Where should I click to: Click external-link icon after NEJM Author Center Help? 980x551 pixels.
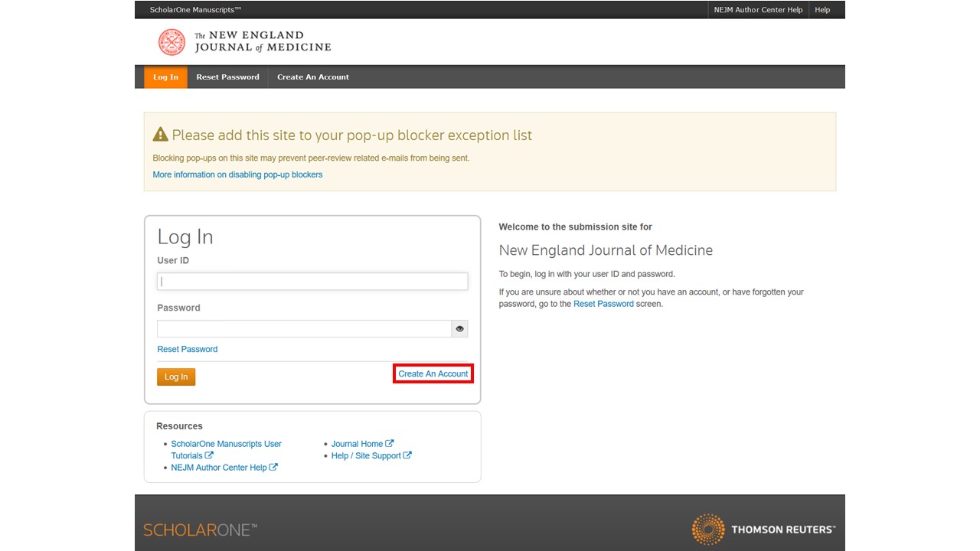273,468
